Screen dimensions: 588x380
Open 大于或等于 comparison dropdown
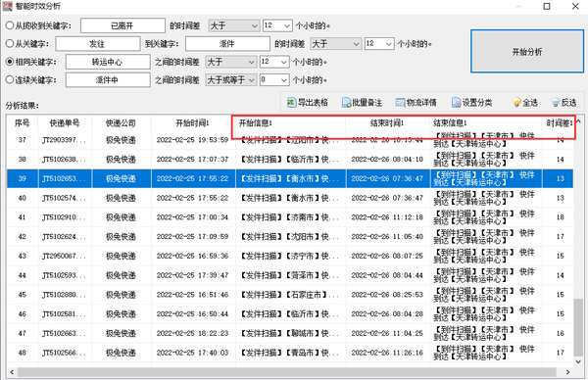point(231,80)
